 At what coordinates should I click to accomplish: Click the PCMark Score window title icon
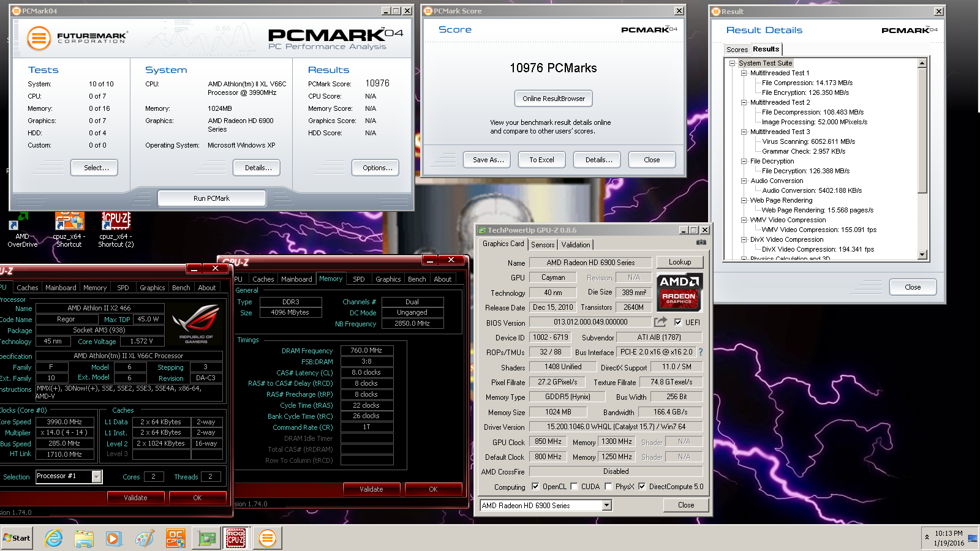coord(428,11)
